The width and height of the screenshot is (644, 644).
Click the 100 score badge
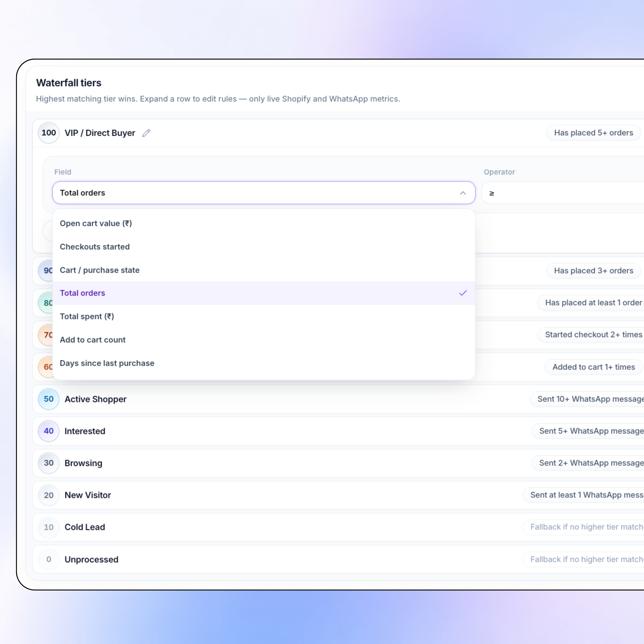coord(49,133)
